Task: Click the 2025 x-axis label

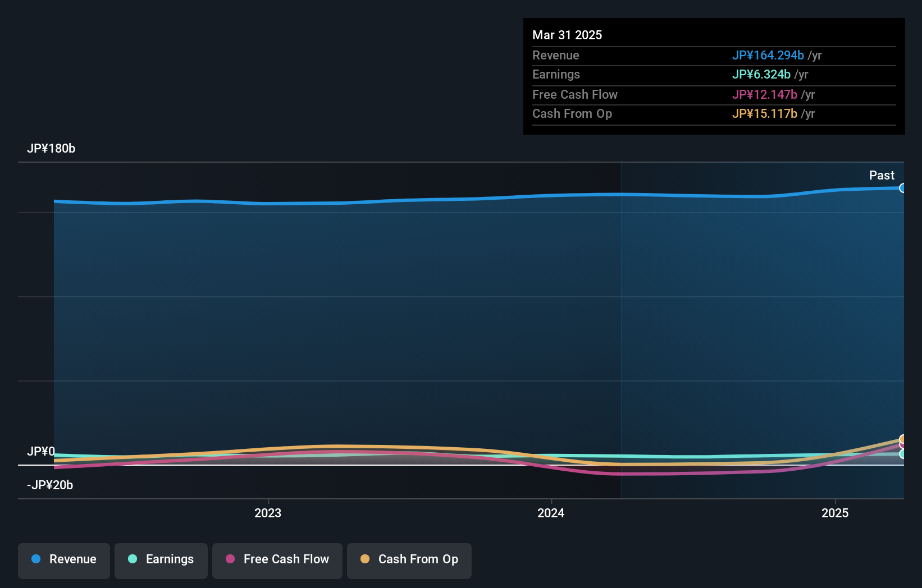Action: tap(835, 513)
